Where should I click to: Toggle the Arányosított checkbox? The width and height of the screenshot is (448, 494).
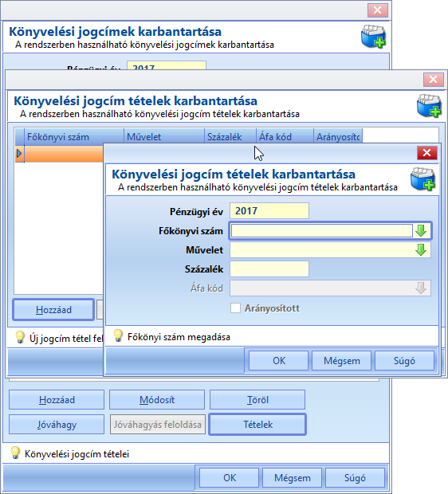(x=235, y=308)
